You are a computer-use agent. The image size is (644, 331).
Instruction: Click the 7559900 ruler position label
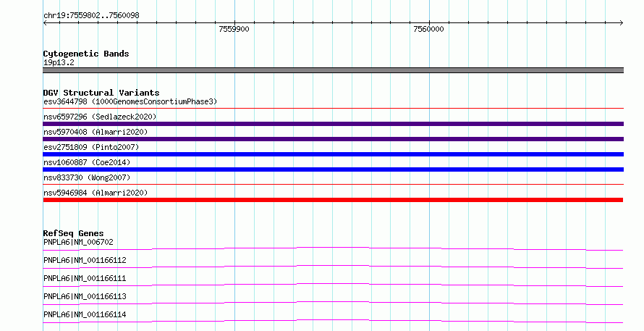coord(234,29)
